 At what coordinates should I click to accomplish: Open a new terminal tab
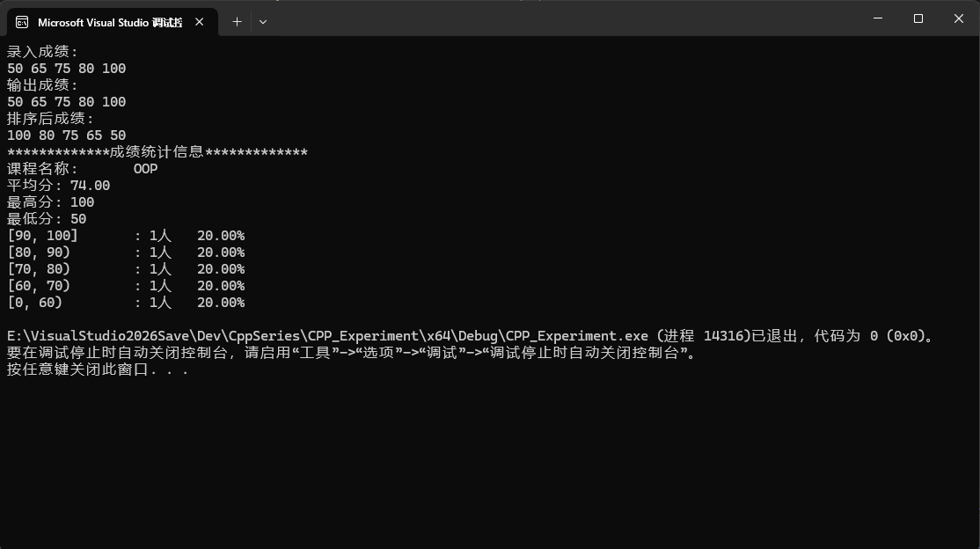pos(237,22)
